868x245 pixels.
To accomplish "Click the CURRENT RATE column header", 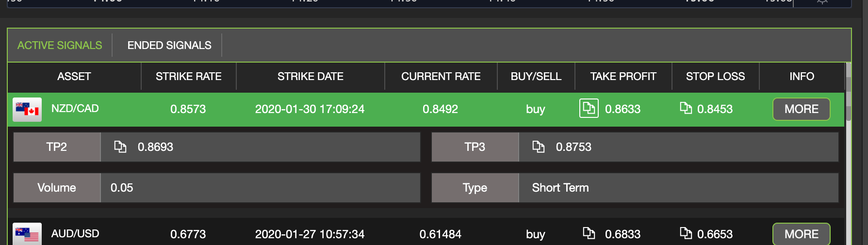I will (x=441, y=76).
